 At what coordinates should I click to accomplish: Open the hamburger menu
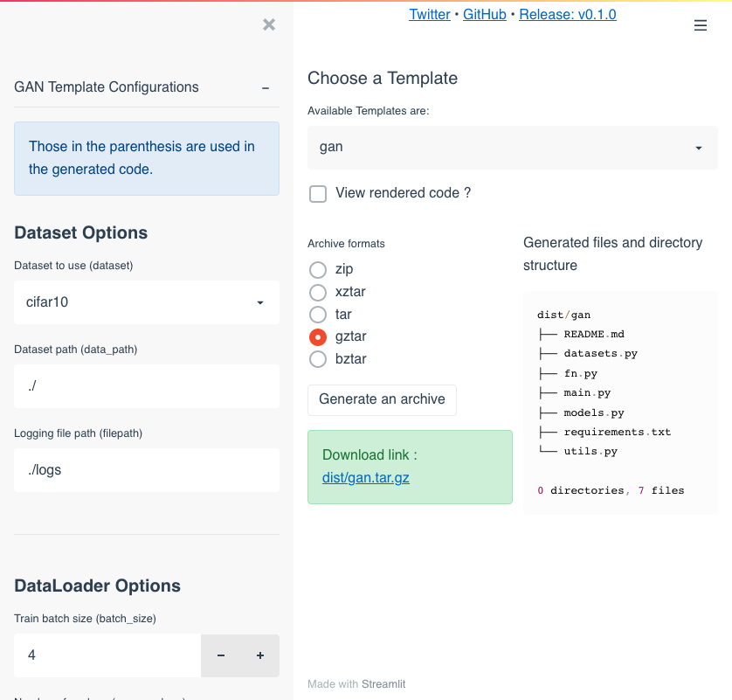[701, 25]
